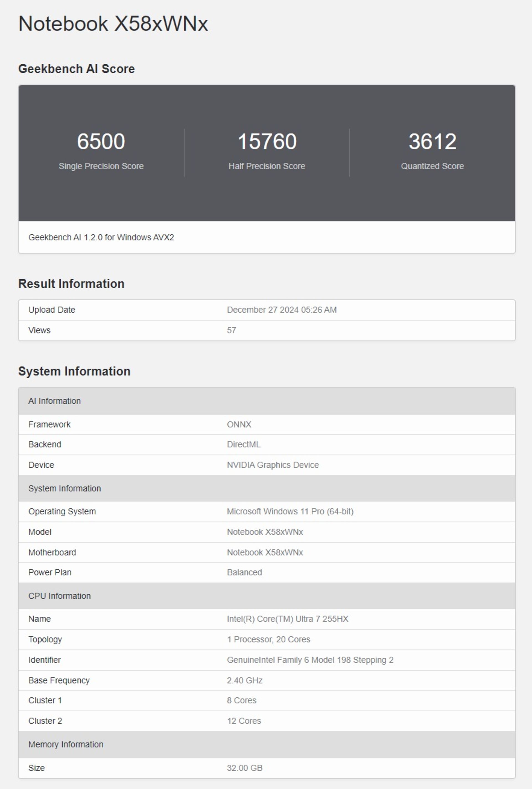Click Microsoft Windows 11 Pro operating system value
532x789 pixels.
coord(290,511)
